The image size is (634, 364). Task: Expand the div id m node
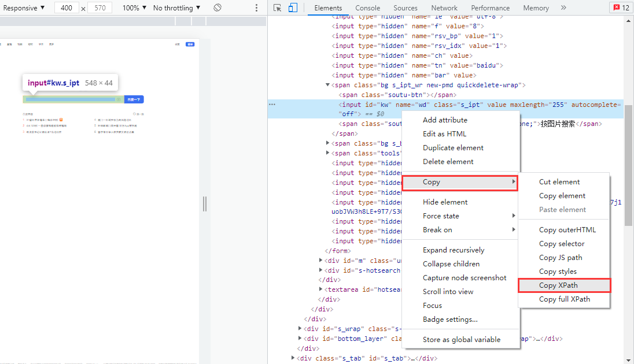(320, 261)
